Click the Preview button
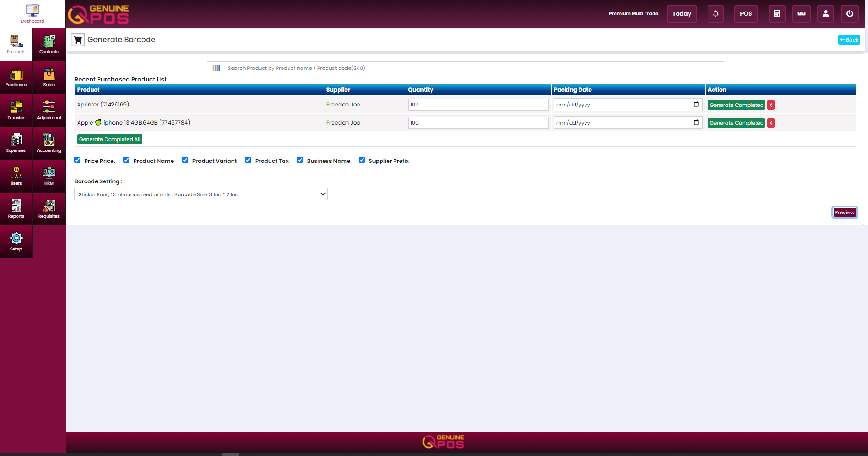The height and width of the screenshot is (456, 868). [844, 212]
